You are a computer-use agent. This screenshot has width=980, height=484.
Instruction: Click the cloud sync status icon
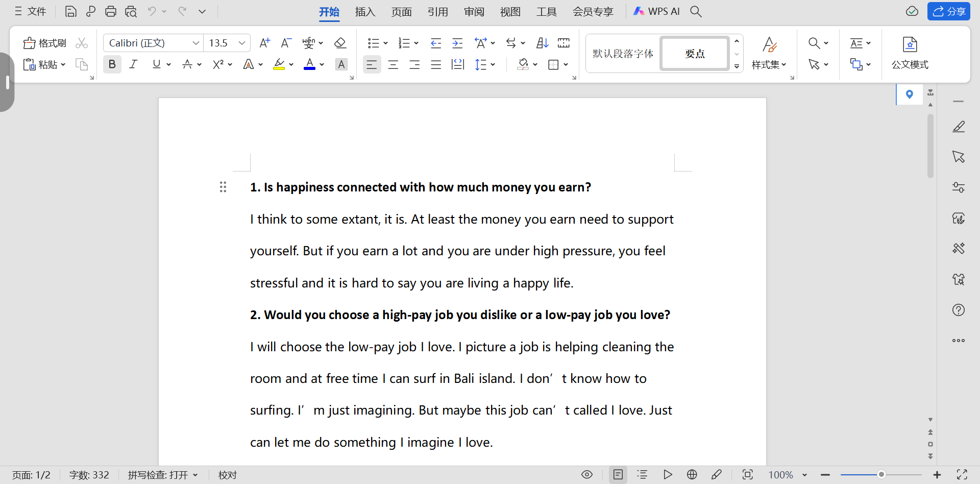912,11
